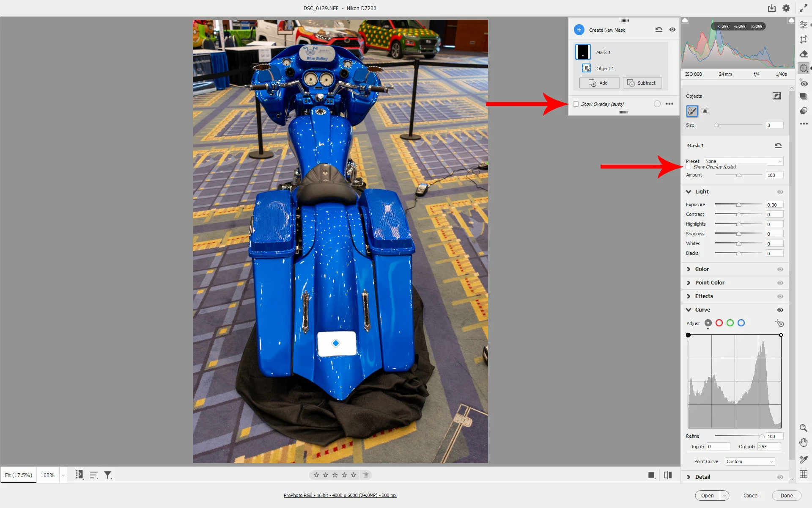Select the Zoom magnifier tool
812x508 pixels.
pos(803,428)
